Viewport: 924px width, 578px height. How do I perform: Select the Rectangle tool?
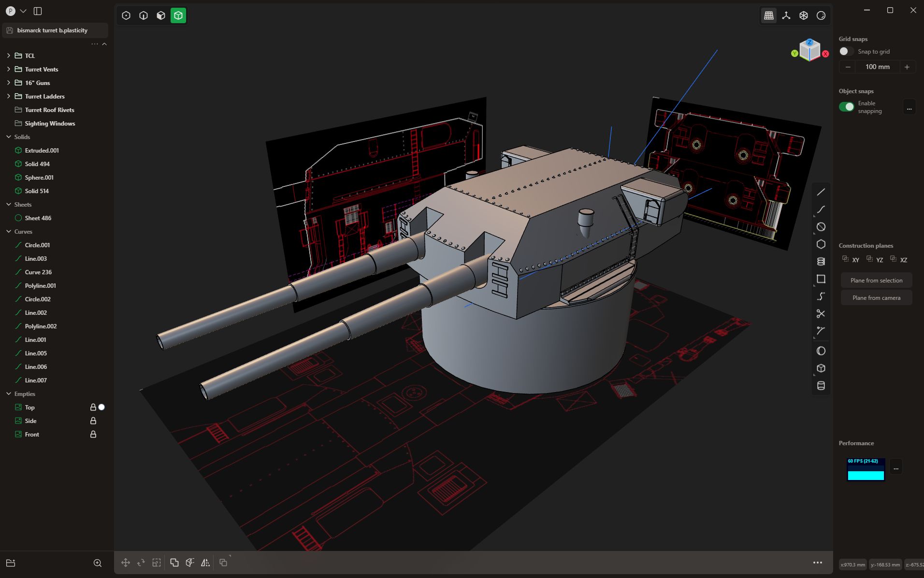pos(821,279)
